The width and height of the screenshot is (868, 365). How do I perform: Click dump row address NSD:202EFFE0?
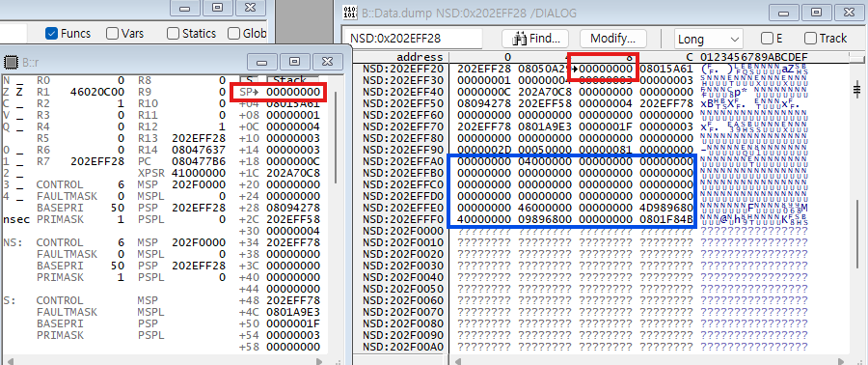tap(403, 208)
